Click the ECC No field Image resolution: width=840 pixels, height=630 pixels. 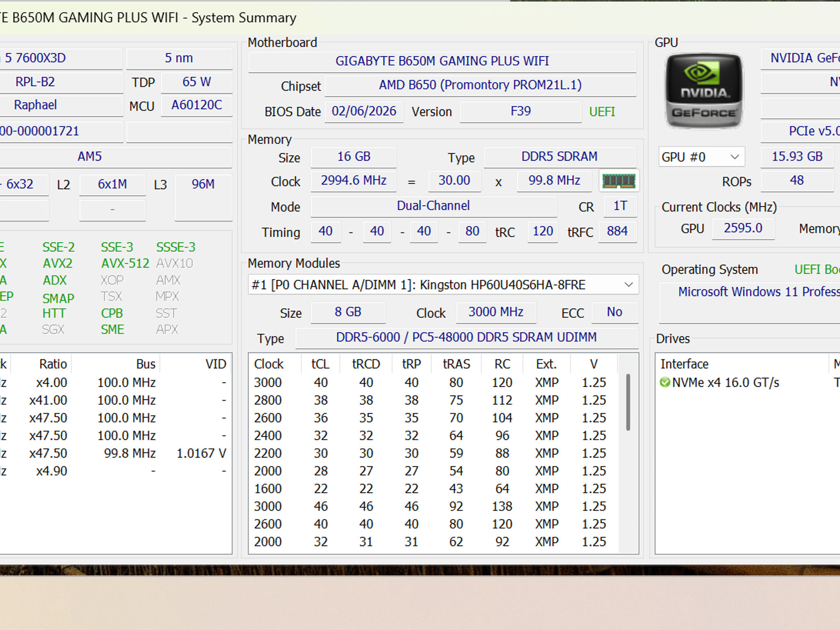(614, 312)
